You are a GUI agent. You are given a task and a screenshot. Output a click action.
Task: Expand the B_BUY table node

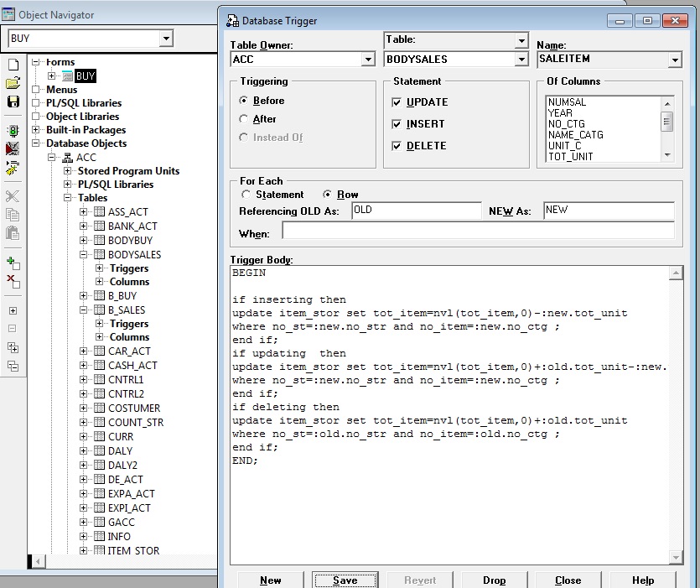tap(84, 296)
